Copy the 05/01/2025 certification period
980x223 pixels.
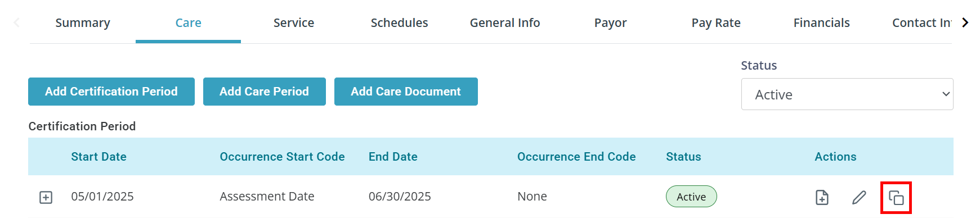(896, 198)
